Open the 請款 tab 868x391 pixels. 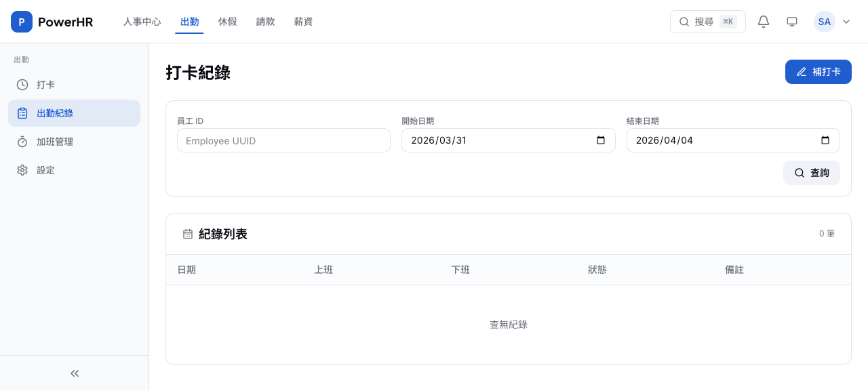tap(265, 22)
